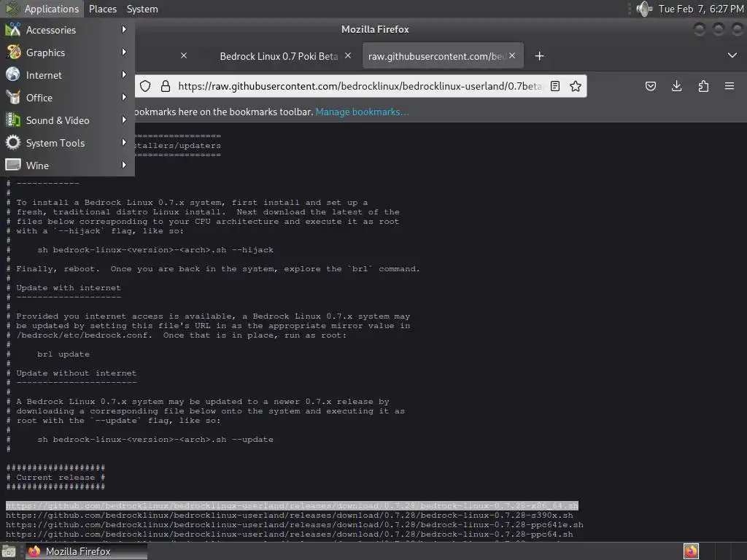Click the Firefox icon in bottom-right workspace switcher
This screenshot has width=747, height=560.
[x=691, y=551]
